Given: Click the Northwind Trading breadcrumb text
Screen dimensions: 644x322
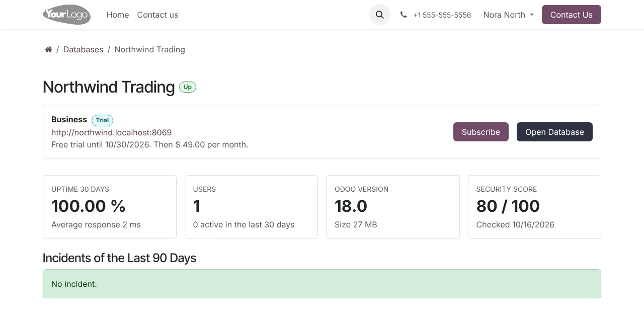Looking at the screenshot, I should point(150,49).
